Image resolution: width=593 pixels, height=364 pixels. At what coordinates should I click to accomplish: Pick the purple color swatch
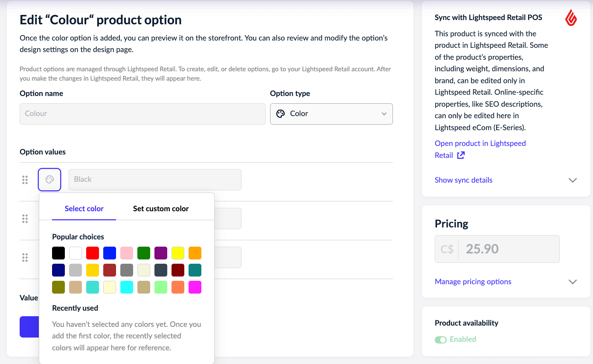161,253
